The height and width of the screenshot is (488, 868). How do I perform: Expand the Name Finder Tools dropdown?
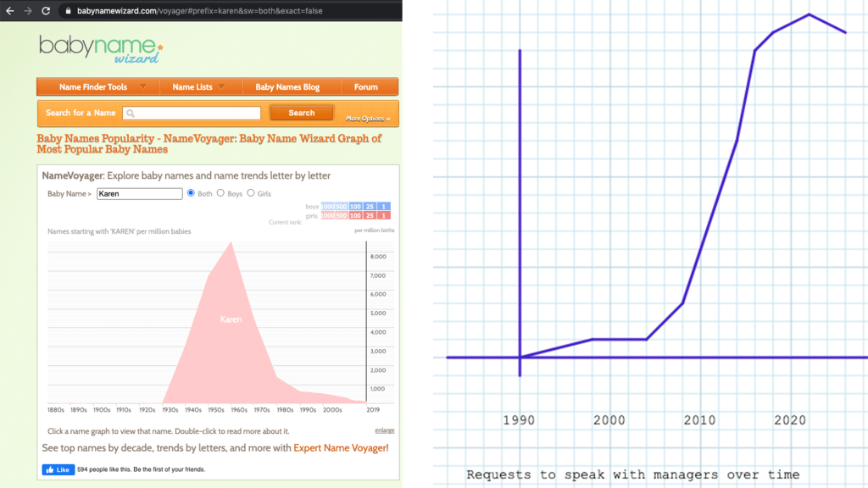click(x=103, y=86)
